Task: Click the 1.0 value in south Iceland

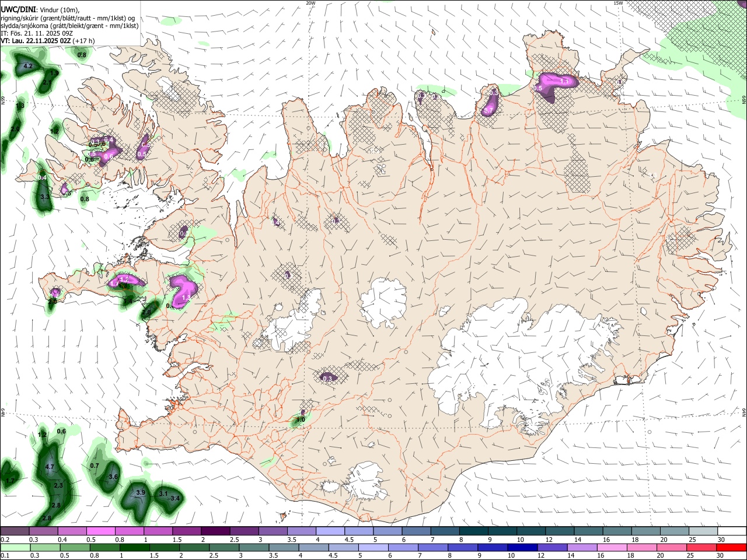Action: (x=301, y=419)
